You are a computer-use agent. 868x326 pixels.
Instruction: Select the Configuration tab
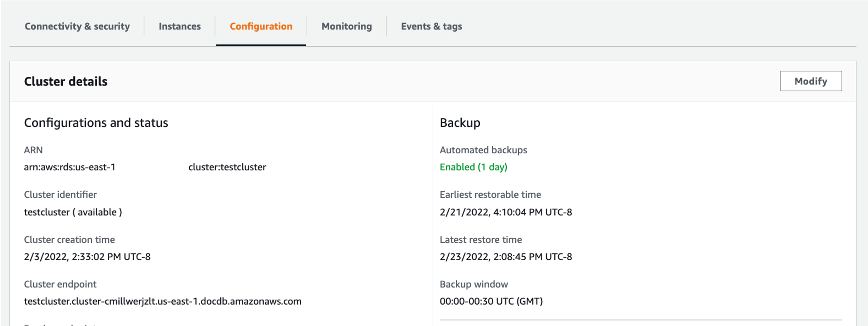point(261,26)
